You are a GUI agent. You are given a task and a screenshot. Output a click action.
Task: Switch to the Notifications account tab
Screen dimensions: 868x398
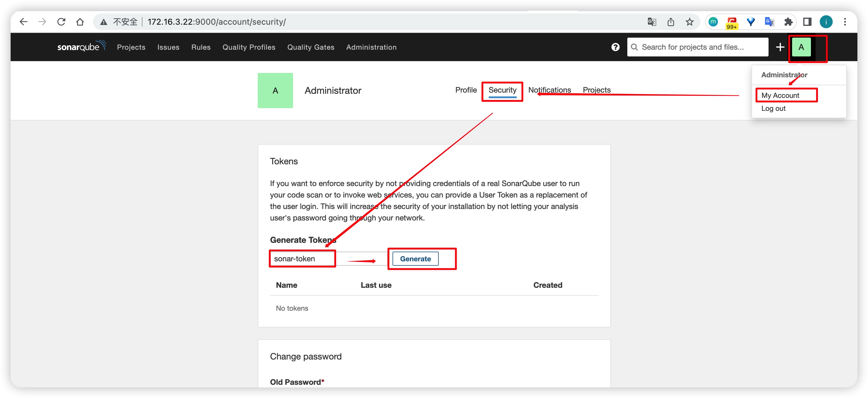[549, 90]
